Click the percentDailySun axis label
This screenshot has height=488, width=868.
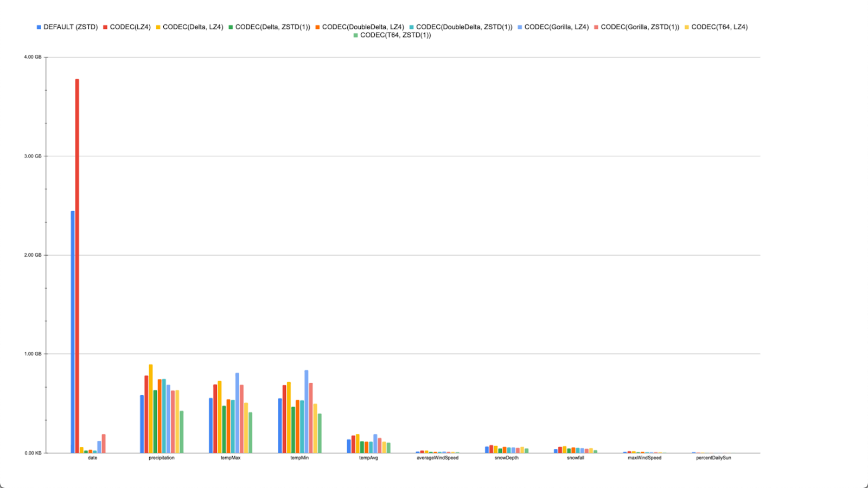click(713, 458)
